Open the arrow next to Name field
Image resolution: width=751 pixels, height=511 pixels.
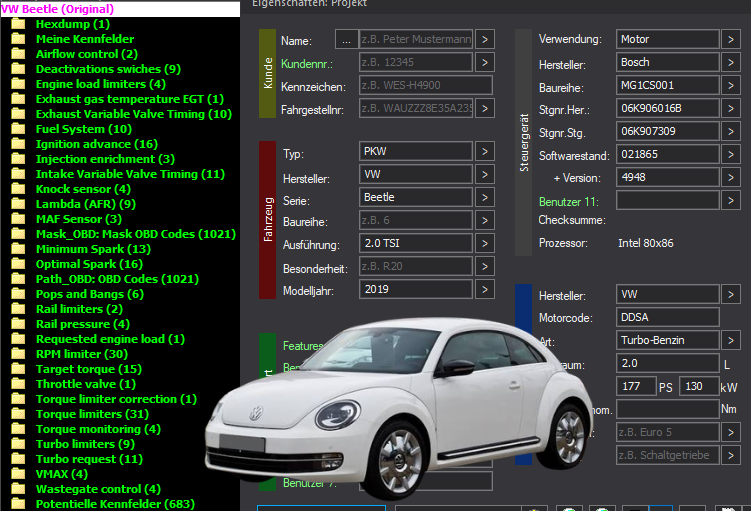(485, 39)
